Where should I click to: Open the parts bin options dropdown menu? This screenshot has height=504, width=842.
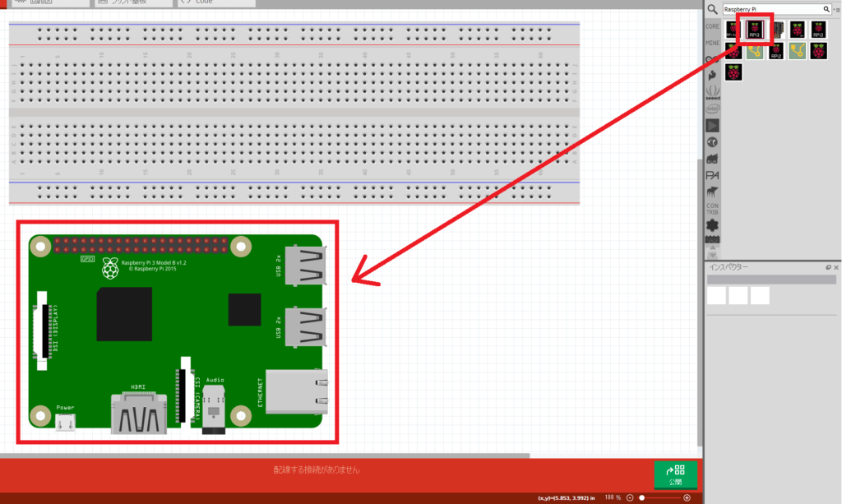(836, 10)
